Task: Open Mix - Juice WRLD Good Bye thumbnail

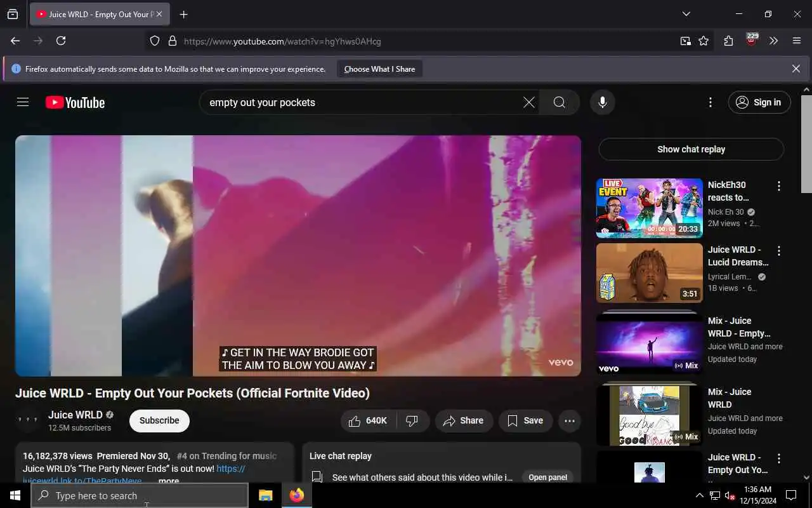Action: point(649,415)
